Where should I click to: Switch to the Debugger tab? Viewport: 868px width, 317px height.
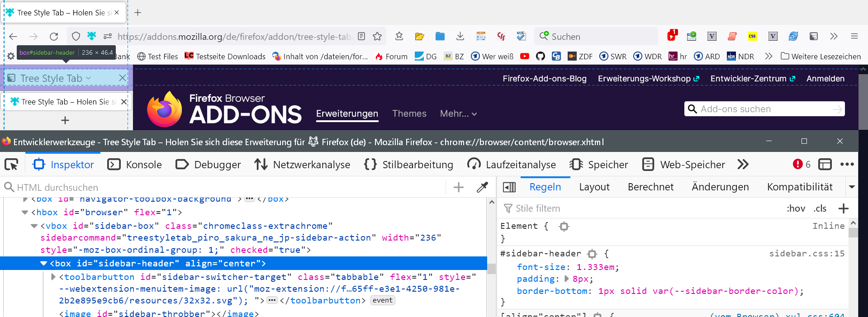(x=208, y=165)
